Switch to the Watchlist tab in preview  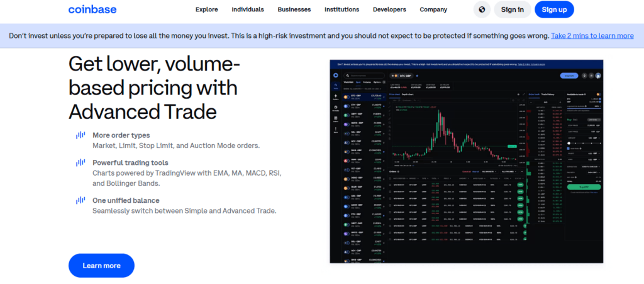[348, 82]
